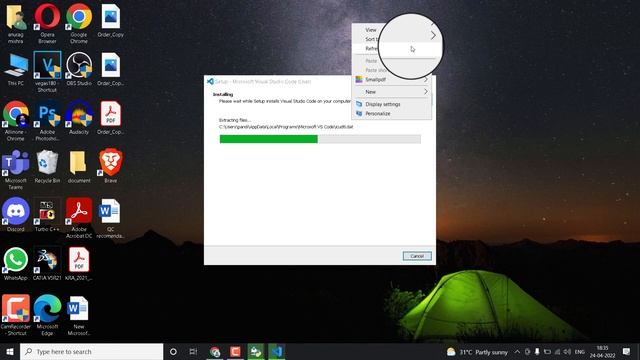The image size is (640, 360).
Task: Launch Opera Browser from desktop
Action: pyautogui.click(x=47, y=23)
